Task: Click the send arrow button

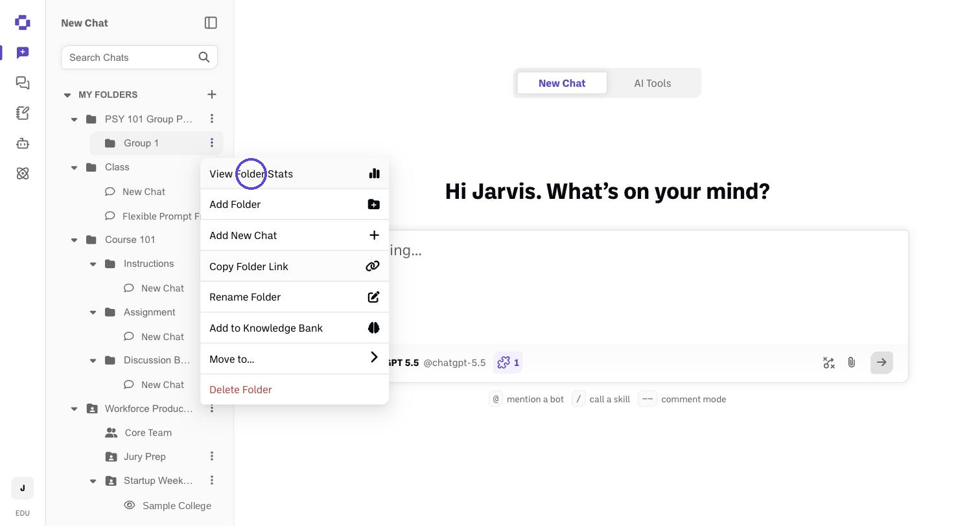Action: pyautogui.click(x=881, y=363)
